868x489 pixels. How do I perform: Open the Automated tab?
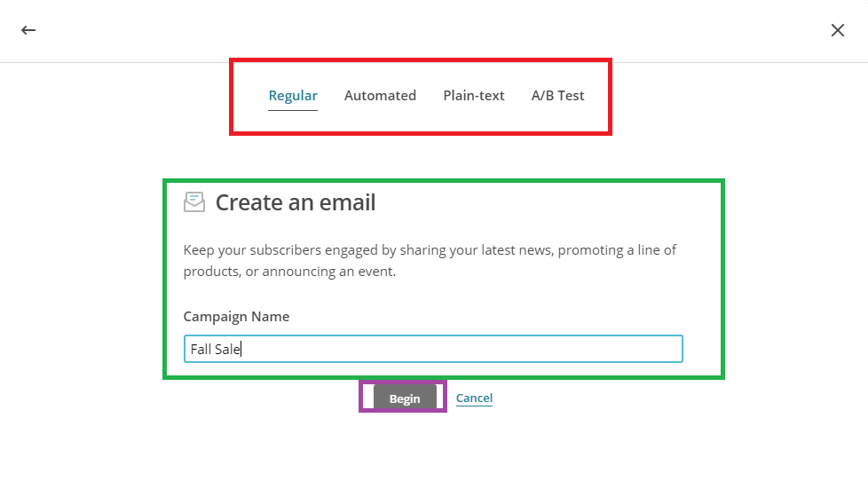(380, 96)
